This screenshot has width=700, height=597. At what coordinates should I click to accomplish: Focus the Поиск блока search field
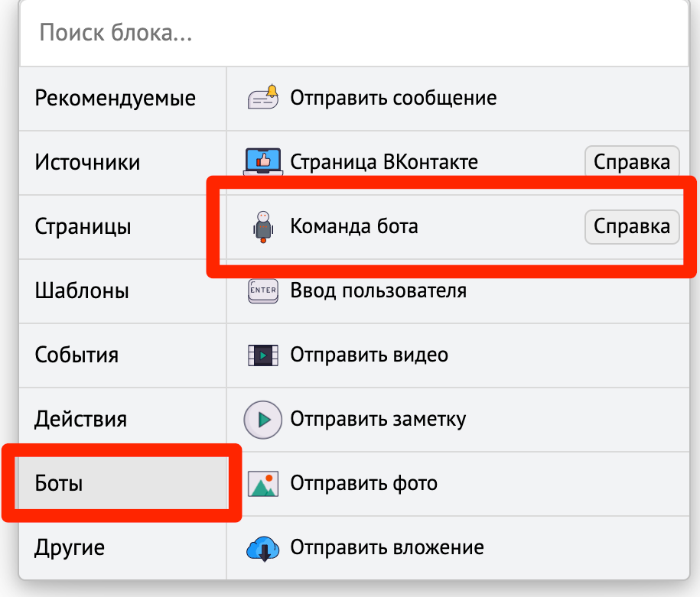(x=354, y=33)
